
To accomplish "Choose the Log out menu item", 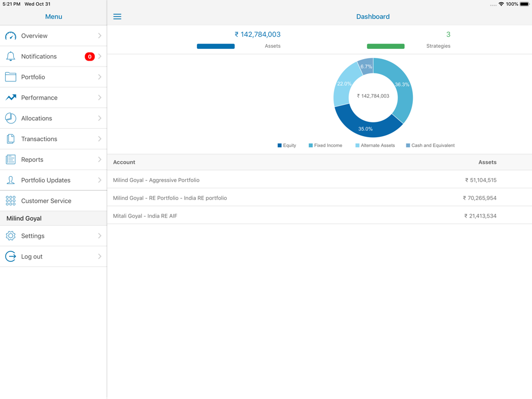I will click(53, 256).
